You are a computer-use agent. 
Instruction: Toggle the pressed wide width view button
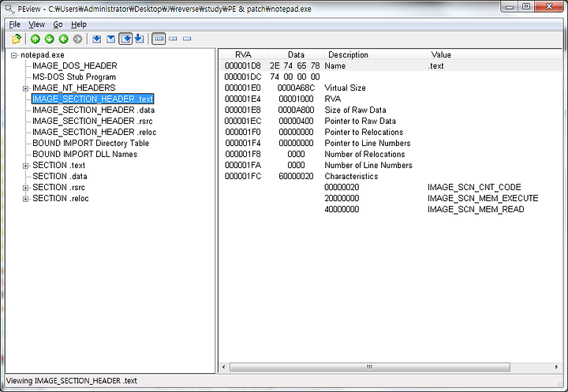click(x=159, y=39)
